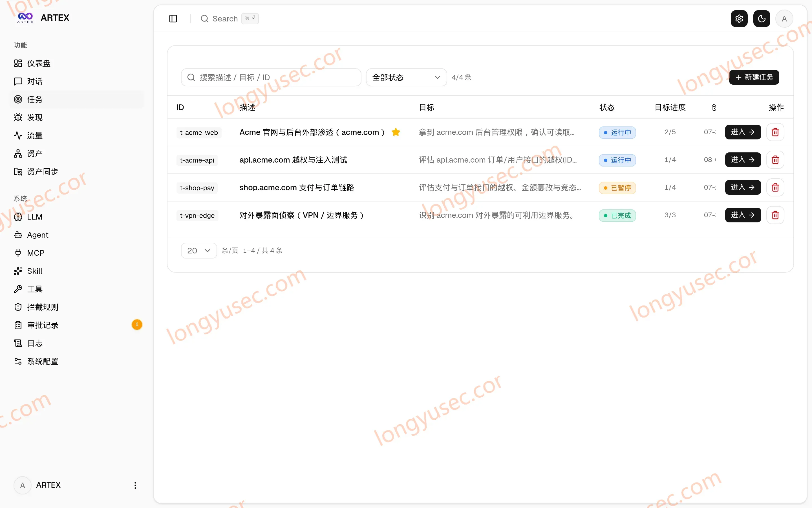Open the Agent page

point(76,235)
